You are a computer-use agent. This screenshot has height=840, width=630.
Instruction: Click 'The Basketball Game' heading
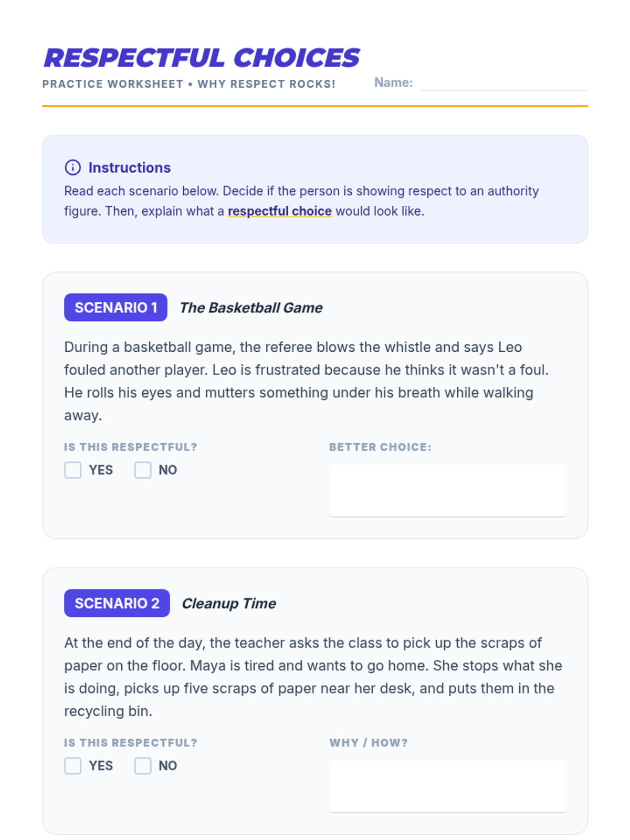251,308
